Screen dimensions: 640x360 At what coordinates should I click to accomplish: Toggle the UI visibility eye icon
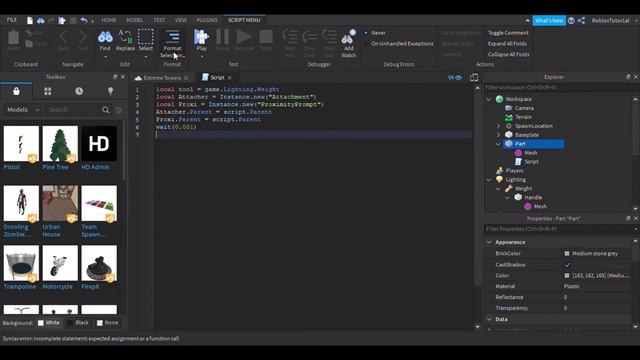coord(455,78)
